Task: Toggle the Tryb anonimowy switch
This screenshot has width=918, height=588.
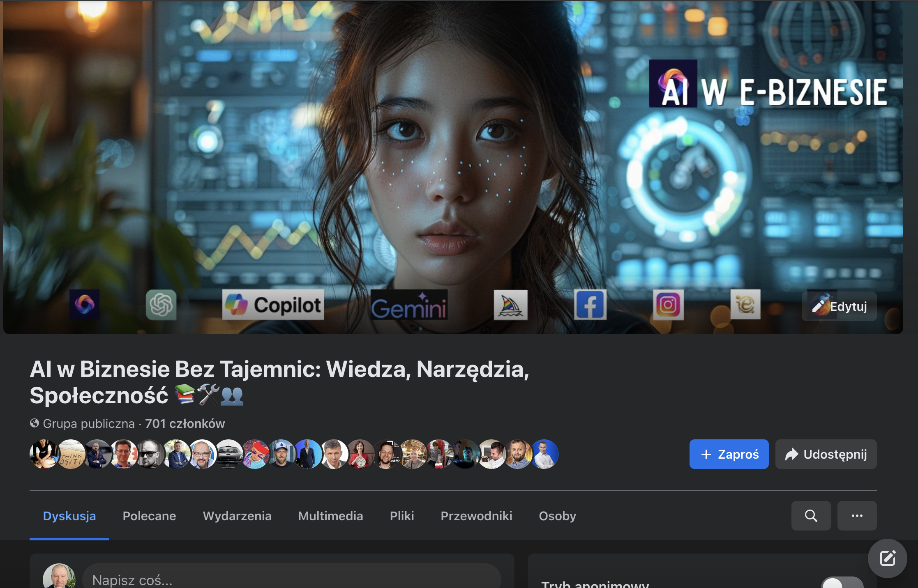Action: coord(842,583)
